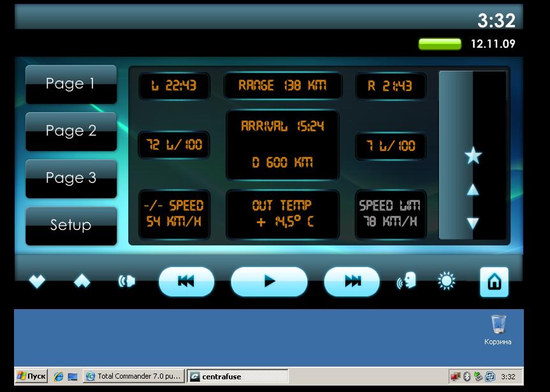Skip to the next track
This screenshot has height=392, width=550.
[352, 282]
